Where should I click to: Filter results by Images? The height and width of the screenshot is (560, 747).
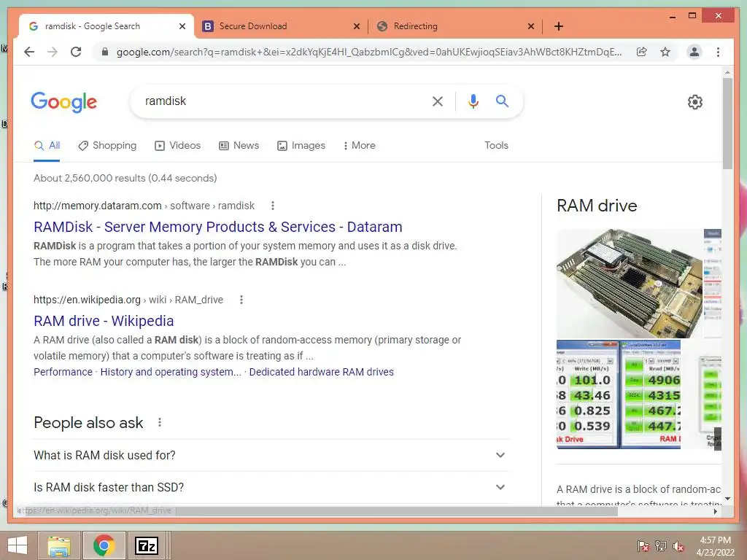click(301, 146)
